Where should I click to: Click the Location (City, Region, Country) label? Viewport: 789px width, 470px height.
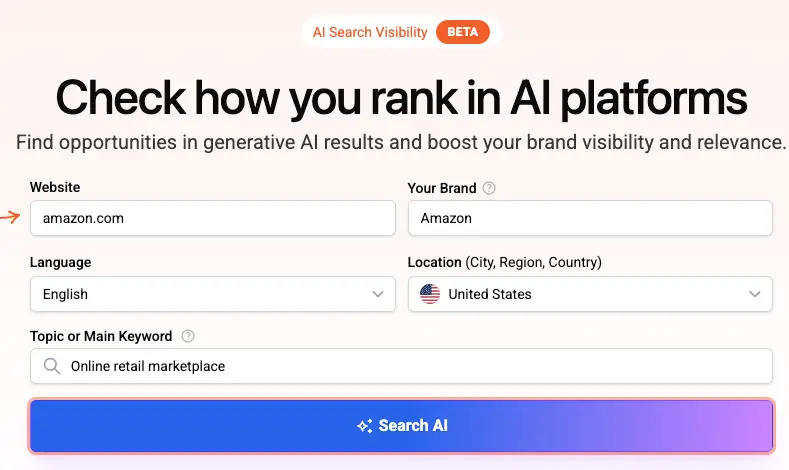[504, 262]
